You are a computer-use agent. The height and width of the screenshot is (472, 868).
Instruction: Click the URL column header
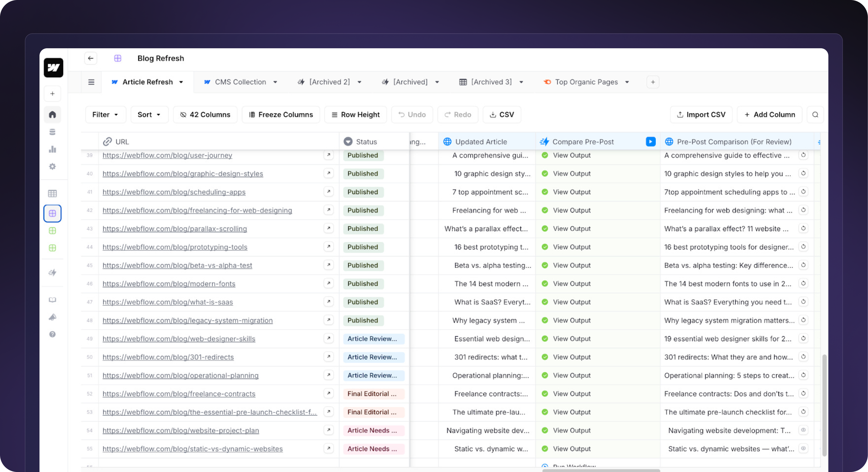tap(218, 142)
